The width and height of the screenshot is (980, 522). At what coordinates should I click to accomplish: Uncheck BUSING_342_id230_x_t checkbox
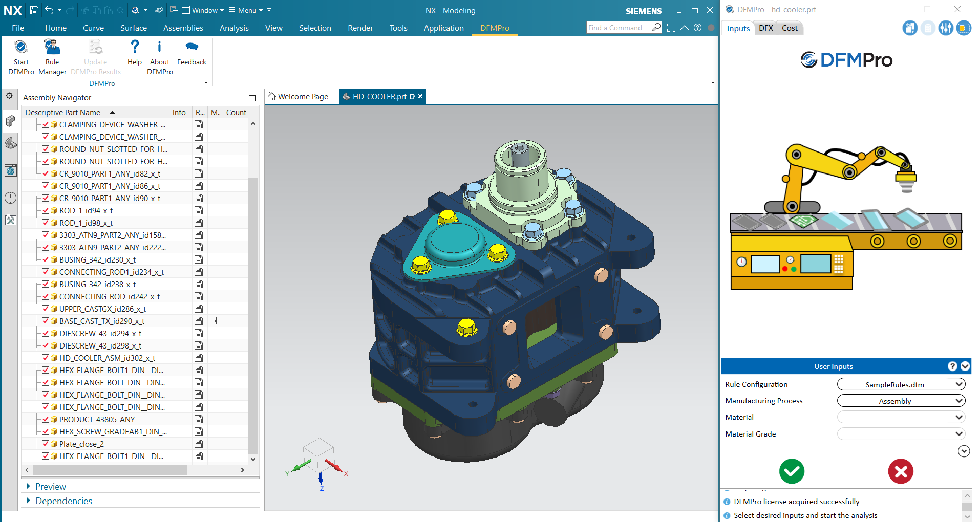46,259
